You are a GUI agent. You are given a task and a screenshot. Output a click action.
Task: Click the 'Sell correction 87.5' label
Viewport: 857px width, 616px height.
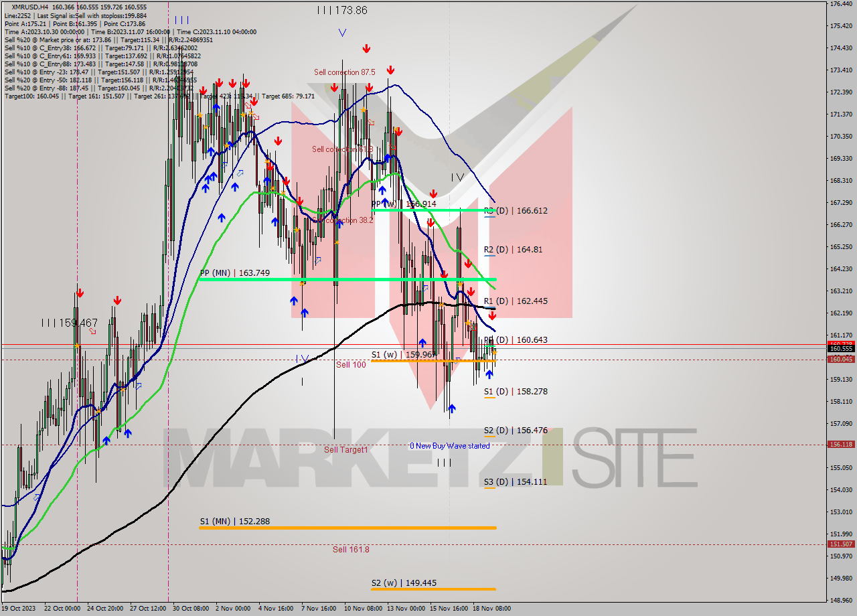click(x=345, y=72)
